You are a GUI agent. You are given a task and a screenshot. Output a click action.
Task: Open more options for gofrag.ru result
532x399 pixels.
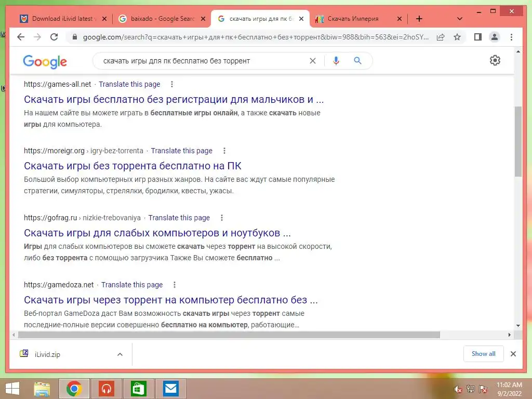coord(221,218)
